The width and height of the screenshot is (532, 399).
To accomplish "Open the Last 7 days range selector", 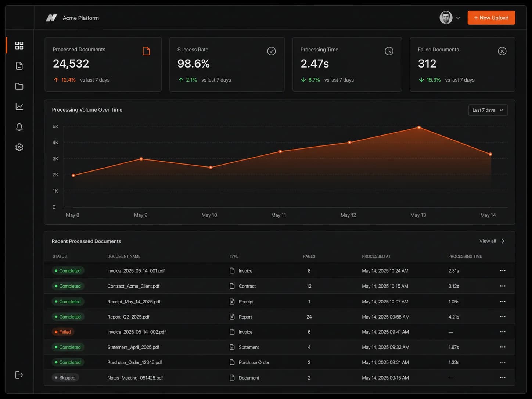I will (488, 110).
